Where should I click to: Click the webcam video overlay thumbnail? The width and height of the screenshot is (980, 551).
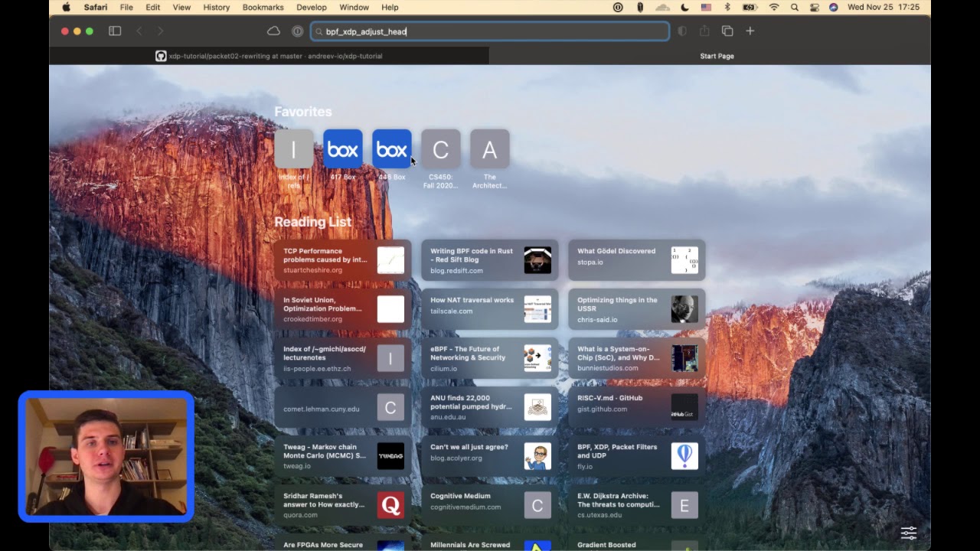106,456
